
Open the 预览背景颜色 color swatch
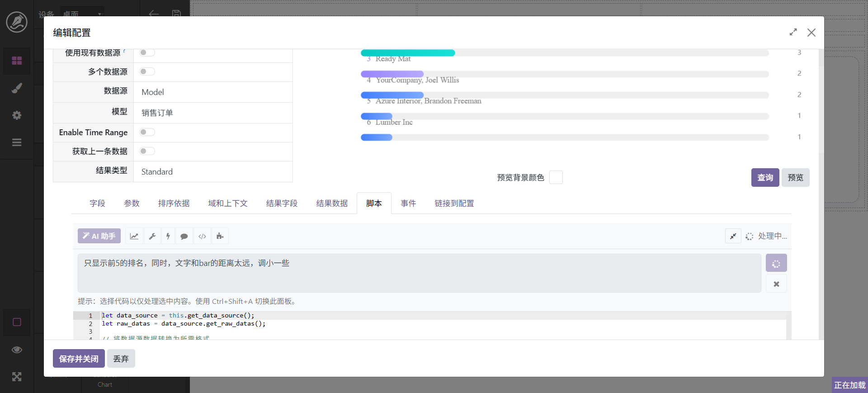point(556,178)
